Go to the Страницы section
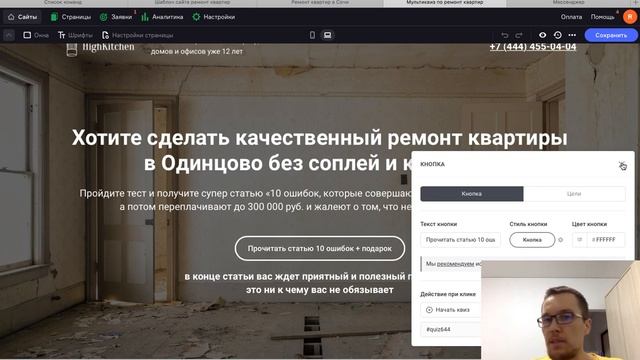 71,17
